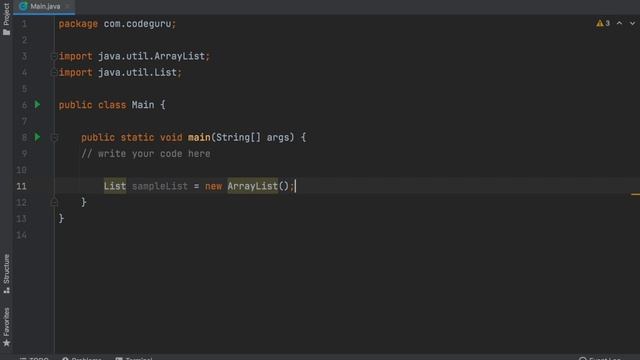Click line number 1 in gutter
Screen dimensions: 640x360
[24, 24]
